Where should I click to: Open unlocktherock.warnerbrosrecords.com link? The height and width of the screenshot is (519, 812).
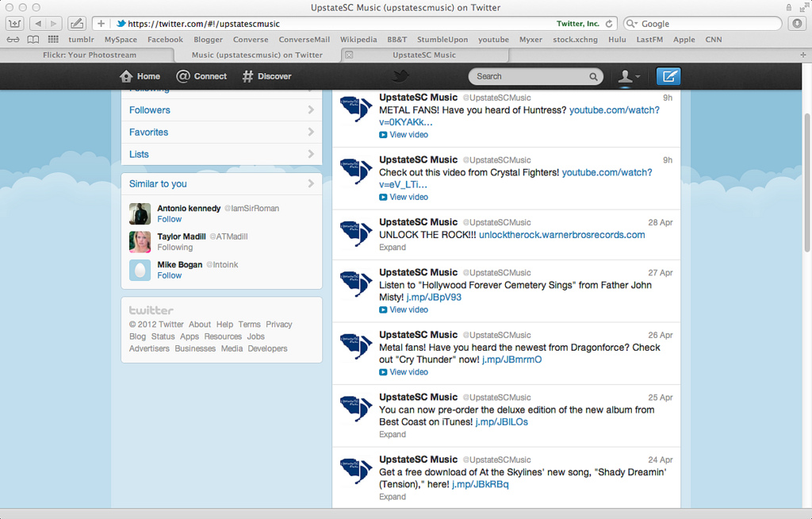click(x=562, y=235)
